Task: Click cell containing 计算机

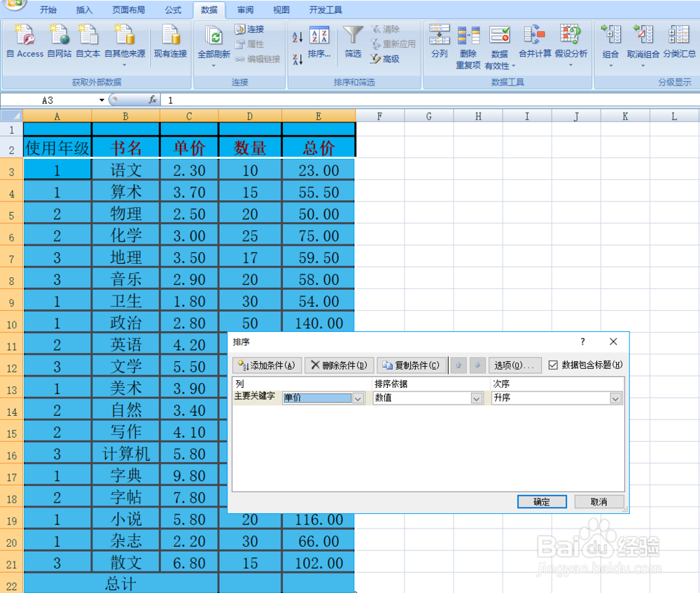Action: click(126, 454)
